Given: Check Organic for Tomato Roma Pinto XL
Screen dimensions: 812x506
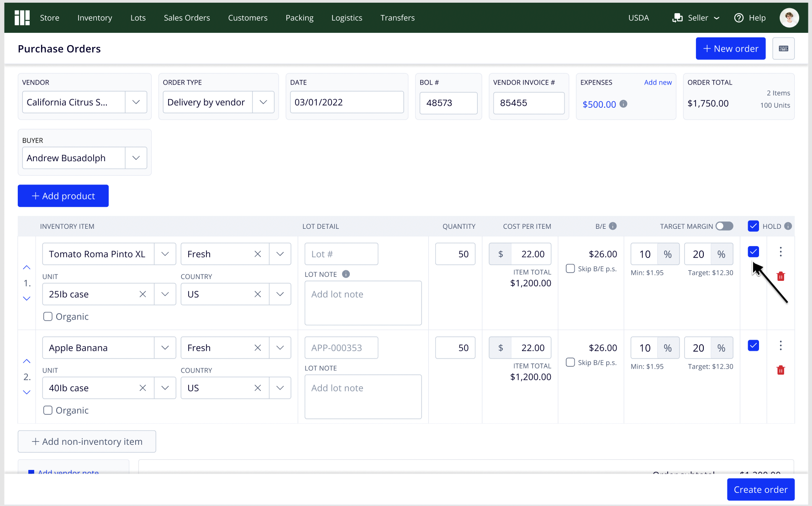Looking at the screenshot, I should [x=48, y=316].
